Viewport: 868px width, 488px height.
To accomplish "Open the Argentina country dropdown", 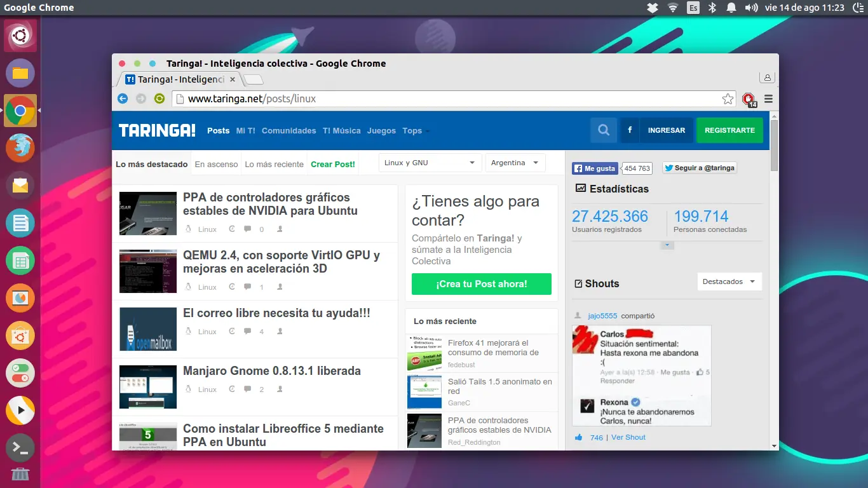I will click(515, 162).
